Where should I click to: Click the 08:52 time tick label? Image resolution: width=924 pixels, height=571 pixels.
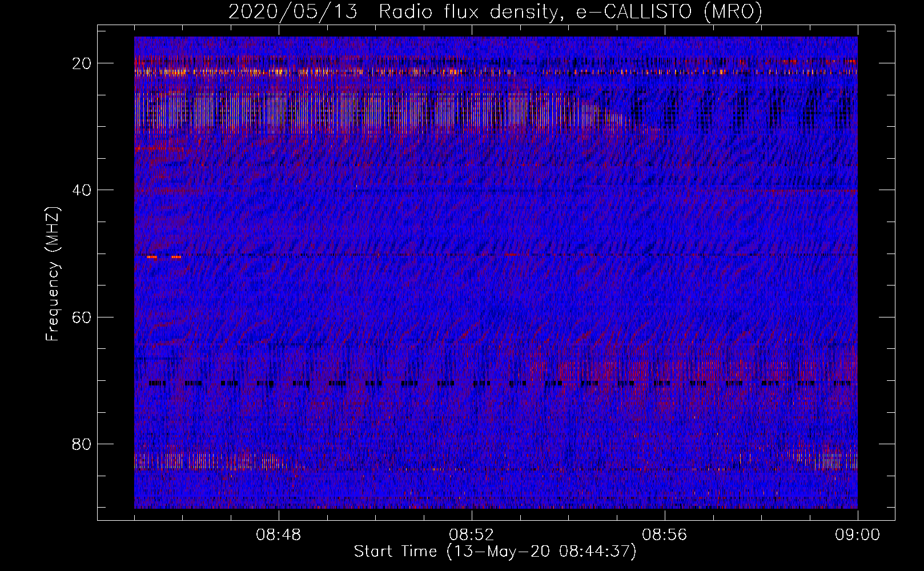pyautogui.click(x=472, y=535)
